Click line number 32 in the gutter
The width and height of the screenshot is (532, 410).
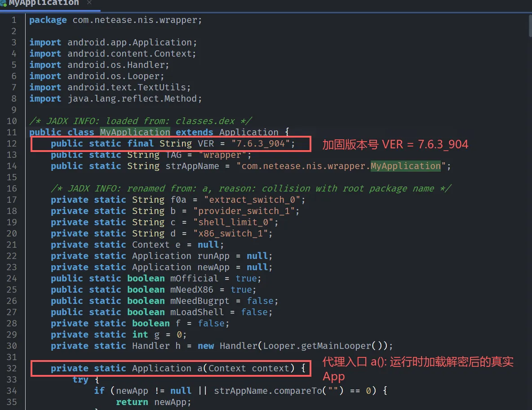click(12, 368)
